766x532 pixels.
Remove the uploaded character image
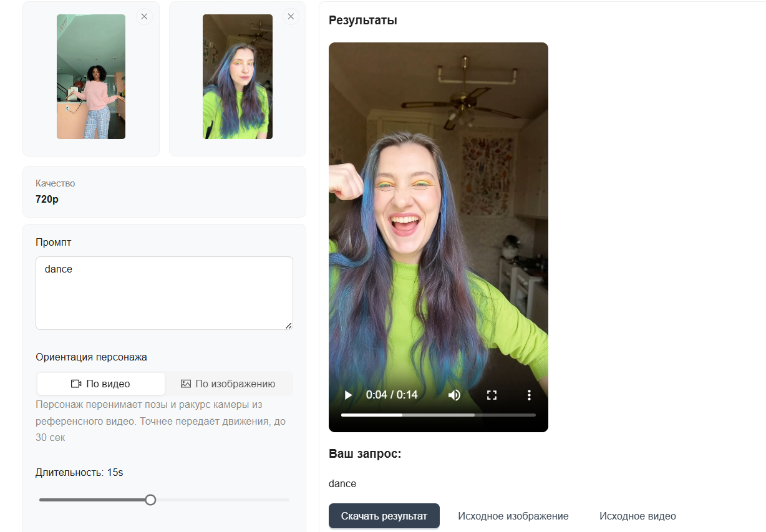(291, 17)
